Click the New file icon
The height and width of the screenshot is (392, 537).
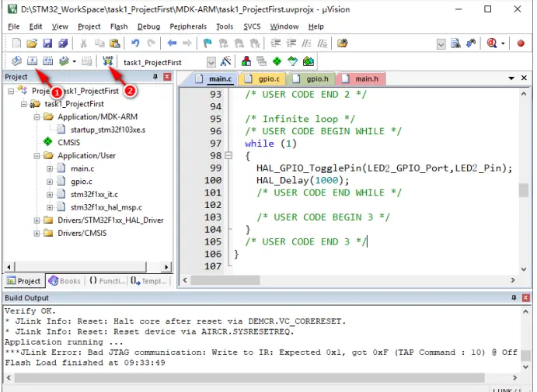click(16, 43)
